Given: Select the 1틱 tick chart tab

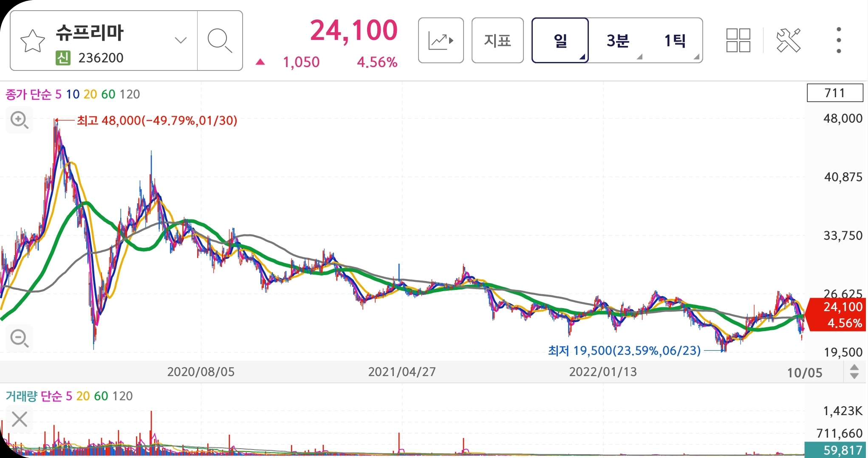Looking at the screenshot, I should [674, 41].
